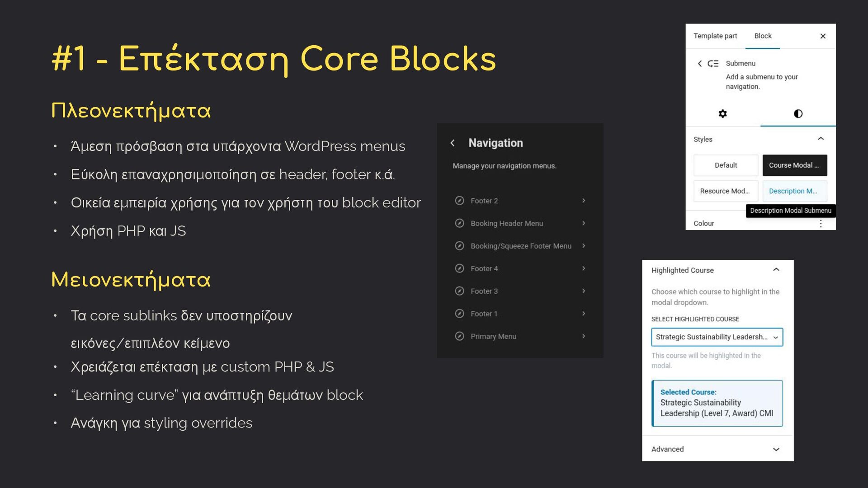
Task: Collapse the Styles panel
Action: point(821,139)
